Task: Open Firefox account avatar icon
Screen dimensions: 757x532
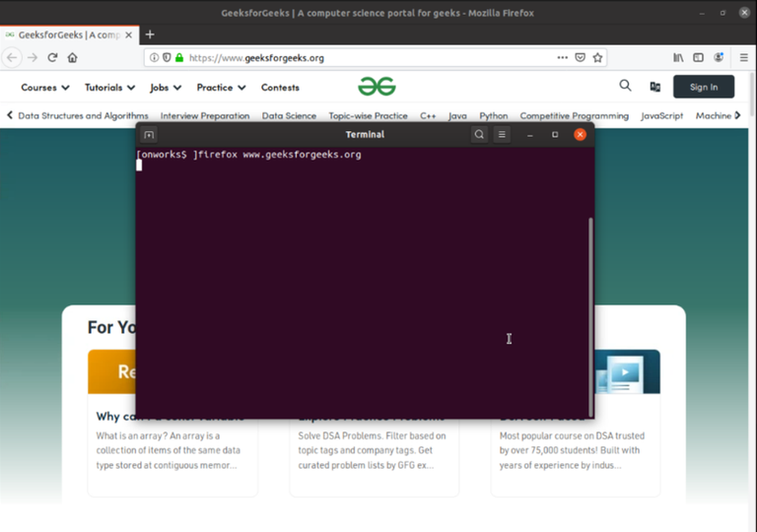Action: coord(719,57)
